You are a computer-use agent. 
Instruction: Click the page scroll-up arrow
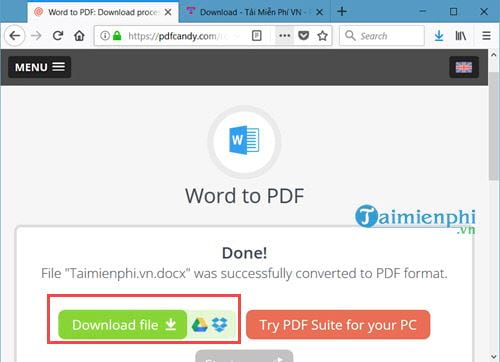coord(494,55)
